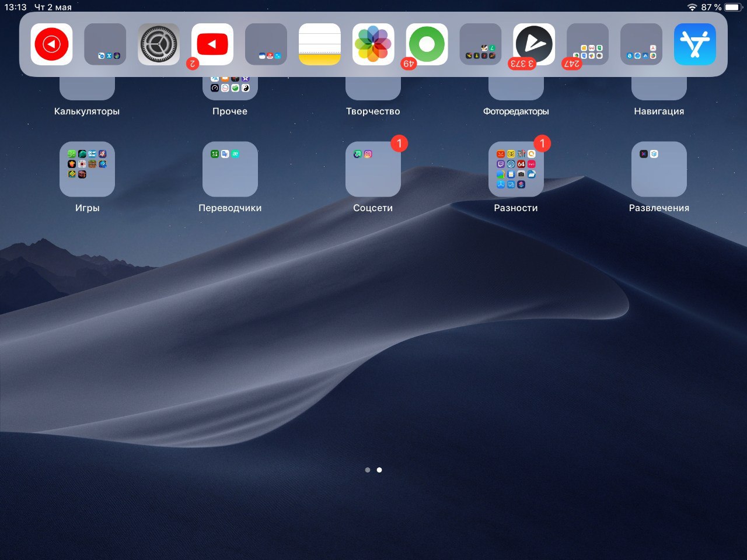The height and width of the screenshot is (560, 747).
Task: Tap the battery indicator in status bar
Action: click(733, 7)
